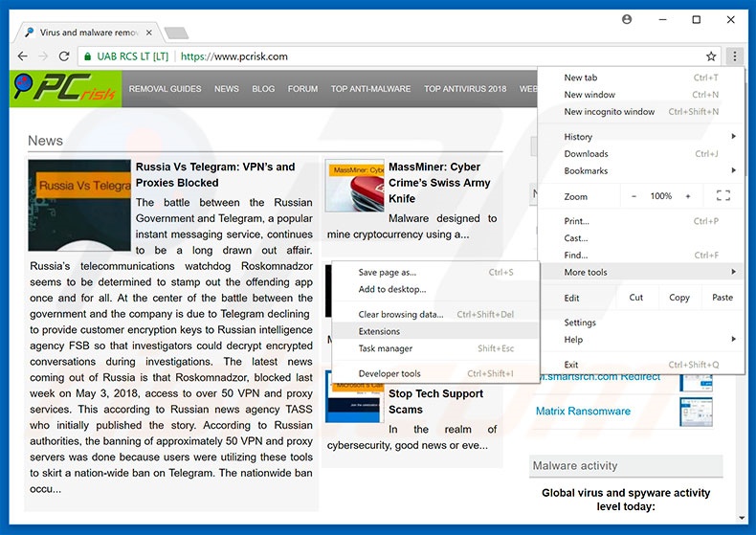Open Chrome three-dot menu button
This screenshot has height=535, width=756.
coord(734,56)
